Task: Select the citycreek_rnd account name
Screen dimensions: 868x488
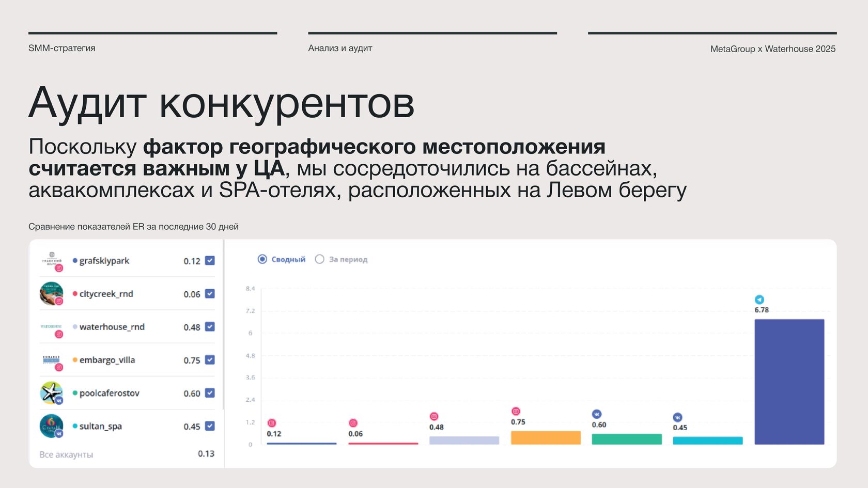Action: tap(106, 294)
